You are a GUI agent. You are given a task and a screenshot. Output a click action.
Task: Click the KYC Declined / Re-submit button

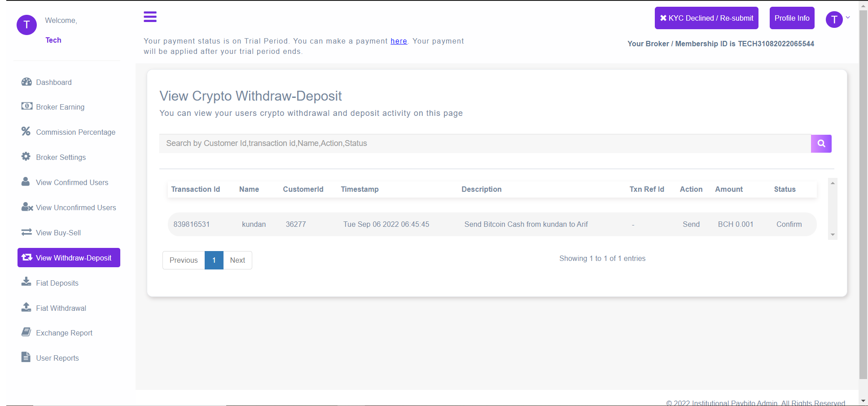tap(706, 18)
